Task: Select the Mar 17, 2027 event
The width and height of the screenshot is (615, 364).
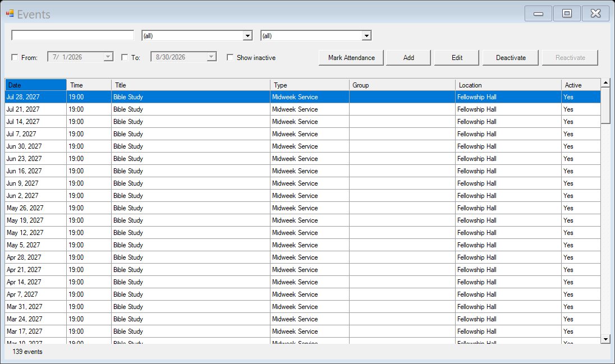Action: coord(302,332)
